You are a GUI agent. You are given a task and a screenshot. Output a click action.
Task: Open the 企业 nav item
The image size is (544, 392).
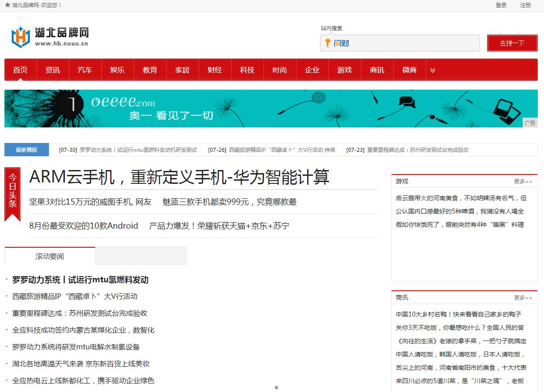coord(312,70)
